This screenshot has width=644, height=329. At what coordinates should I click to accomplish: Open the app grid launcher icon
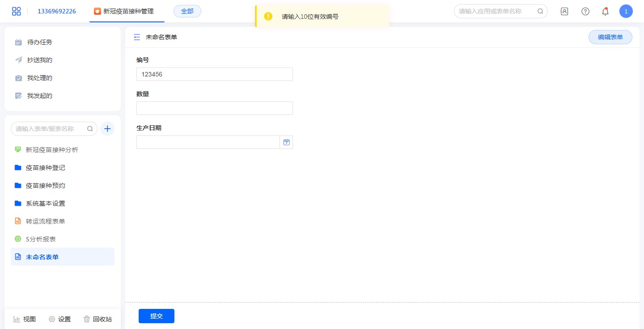click(x=17, y=11)
